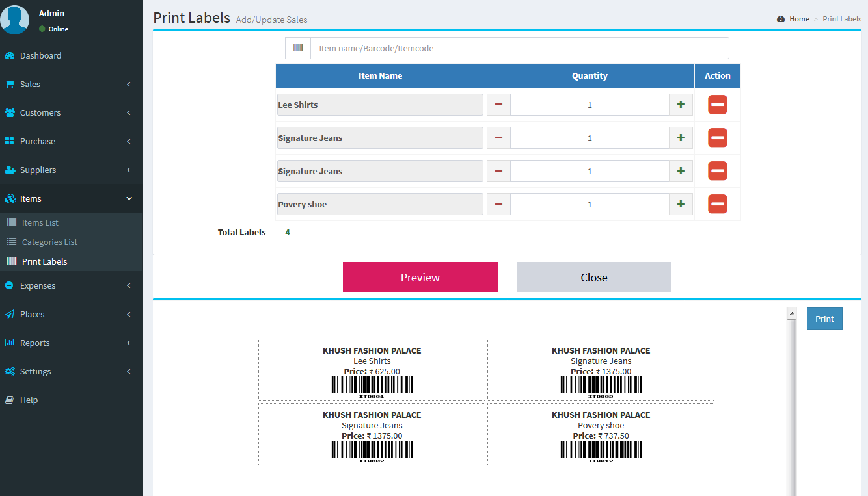Image resolution: width=868 pixels, height=496 pixels.
Task: Click the Help book icon
Action: [10, 400]
